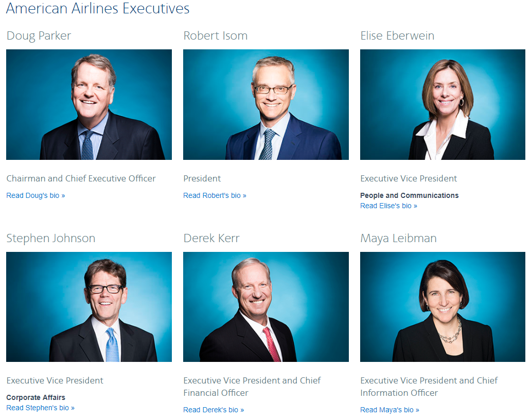This screenshot has height=420, width=531.
Task: Click Maya Leibman's portrait photo
Action: [x=442, y=307]
